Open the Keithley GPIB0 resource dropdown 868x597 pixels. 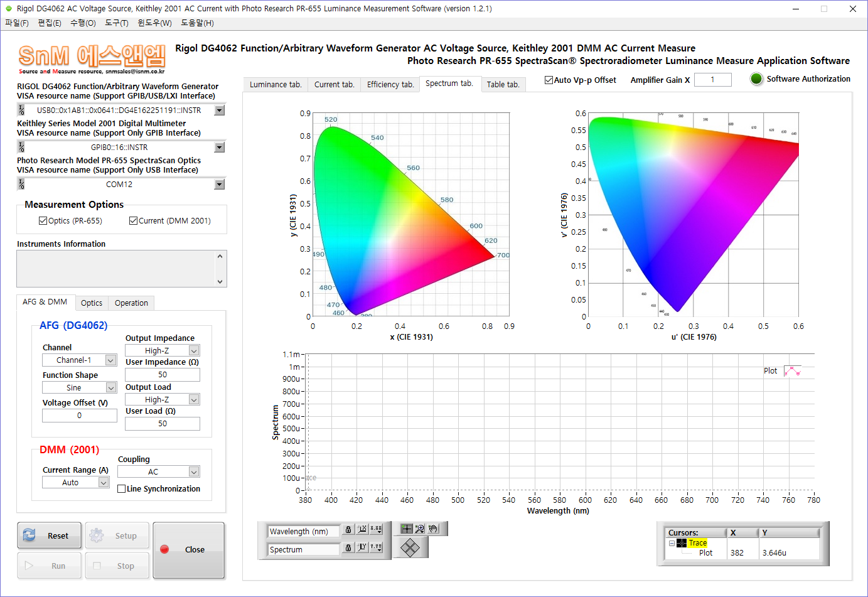220,148
